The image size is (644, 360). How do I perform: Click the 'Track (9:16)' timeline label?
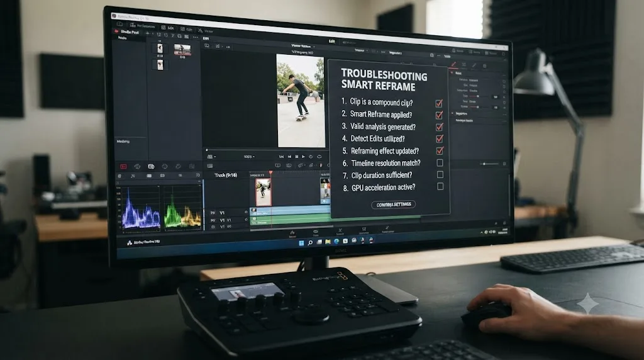click(226, 175)
